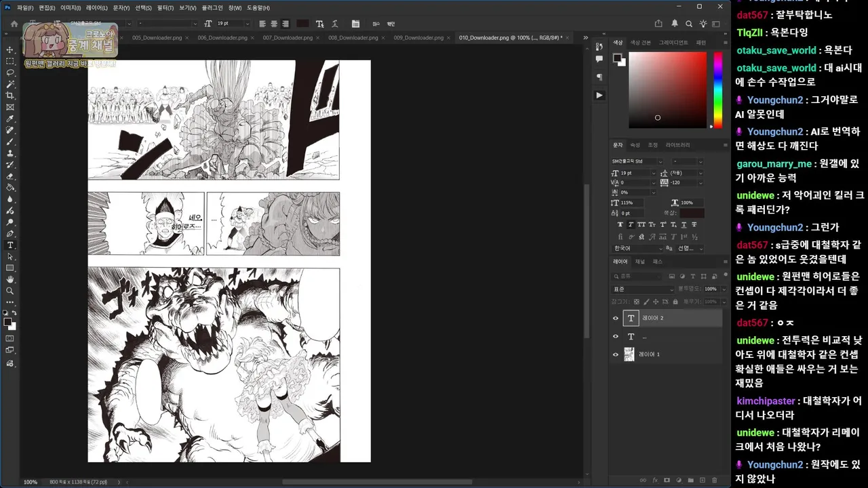Align text left in options bar

pyautogui.click(x=262, y=24)
